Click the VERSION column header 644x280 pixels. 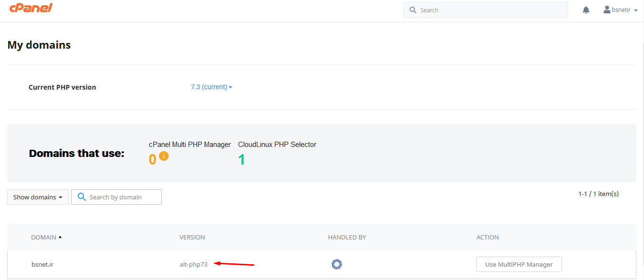click(192, 237)
